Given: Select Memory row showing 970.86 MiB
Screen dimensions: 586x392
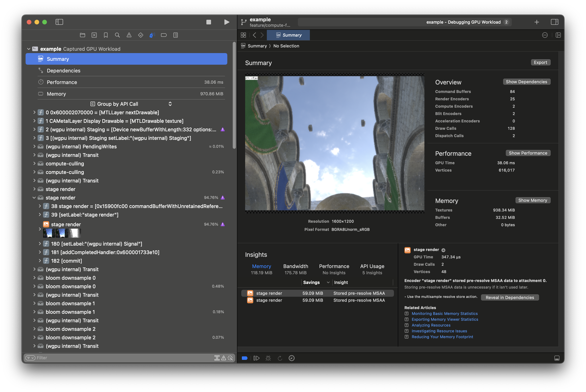Looking at the screenshot, I should click(126, 94).
